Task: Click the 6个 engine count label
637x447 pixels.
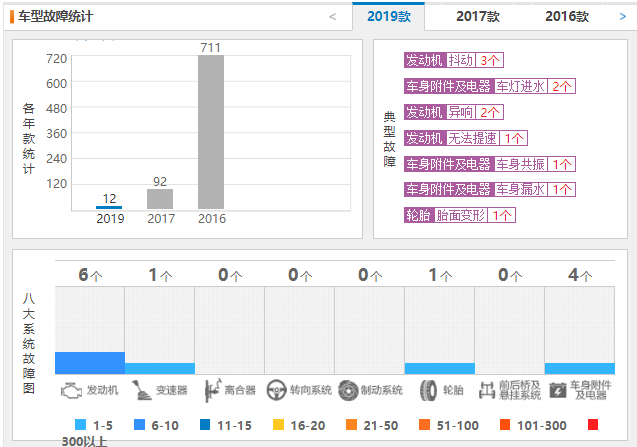Action: [x=90, y=275]
